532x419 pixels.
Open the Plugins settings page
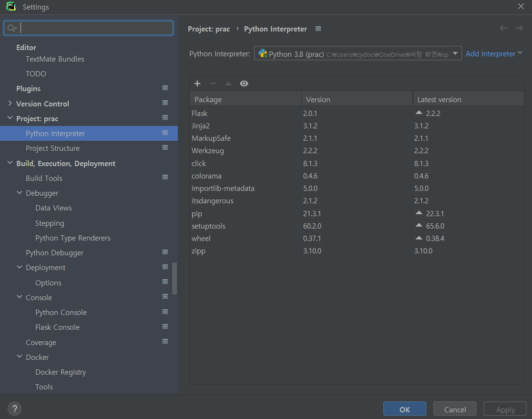click(x=29, y=89)
